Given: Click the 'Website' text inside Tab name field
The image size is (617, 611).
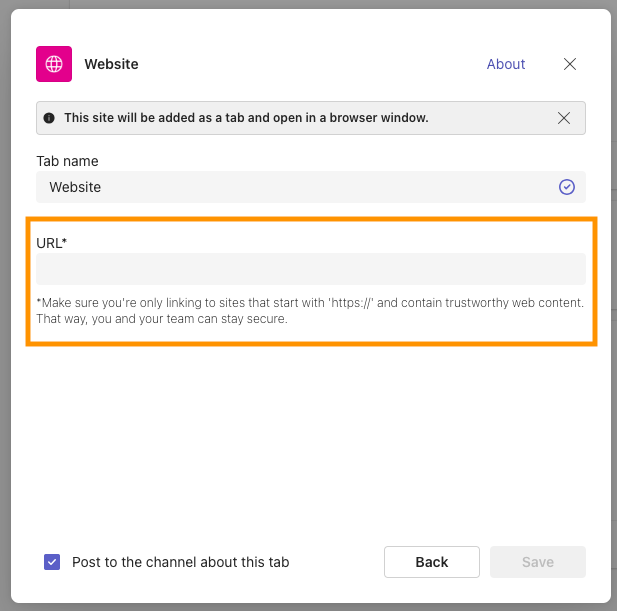Looking at the screenshot, I should tap(75, 187).
